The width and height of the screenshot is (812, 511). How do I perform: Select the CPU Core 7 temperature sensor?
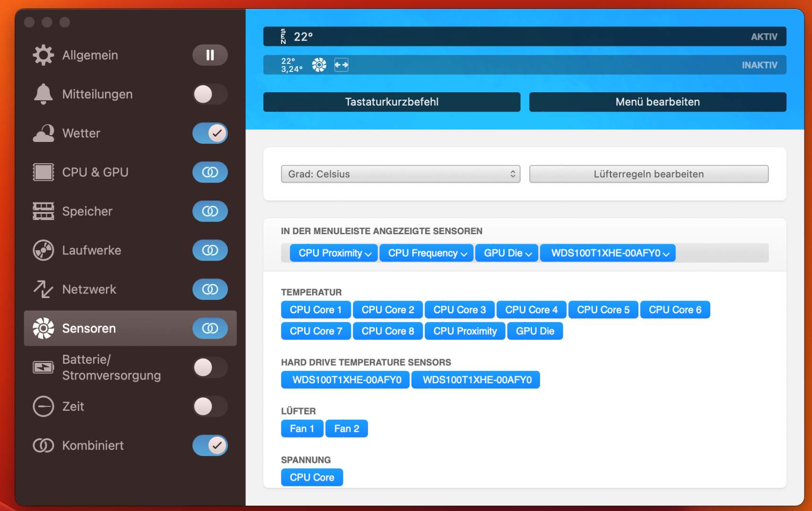point(316,331)
